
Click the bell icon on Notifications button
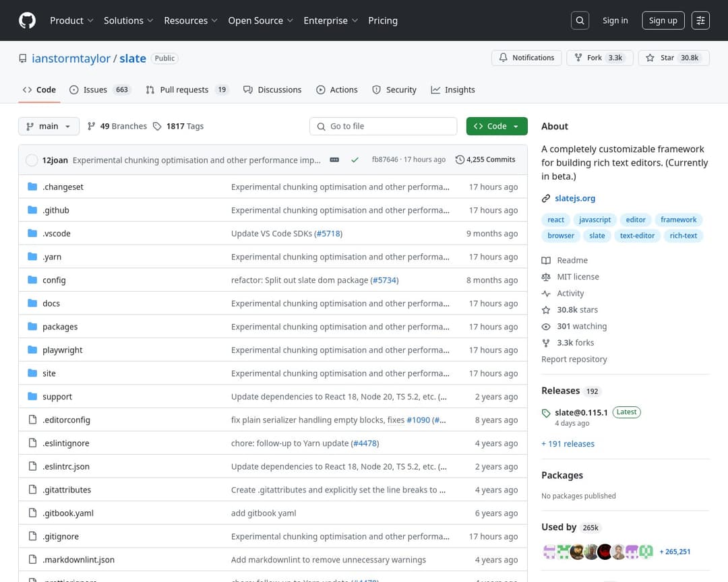click(x=504, y=57)
